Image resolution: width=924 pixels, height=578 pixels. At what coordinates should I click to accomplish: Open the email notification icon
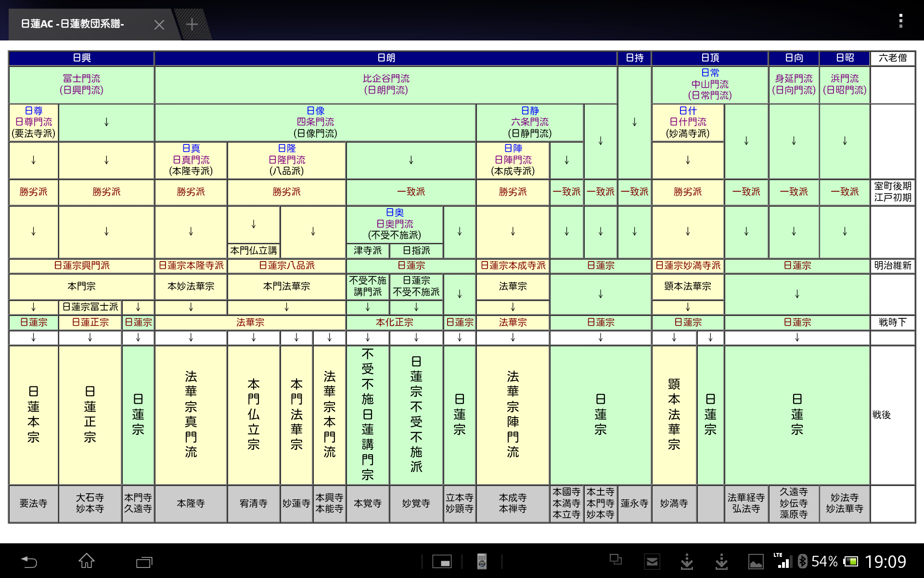(x=652, y=562)
